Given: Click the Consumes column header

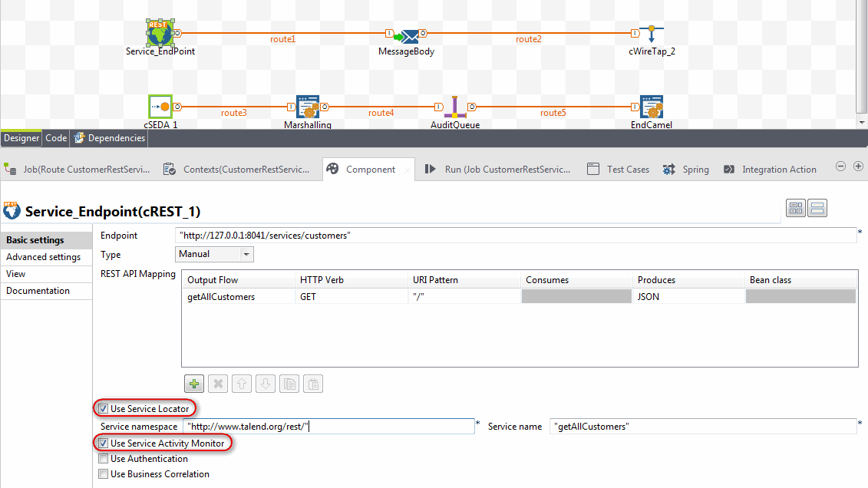Looking at the screenshot, I should click(576, 280).
